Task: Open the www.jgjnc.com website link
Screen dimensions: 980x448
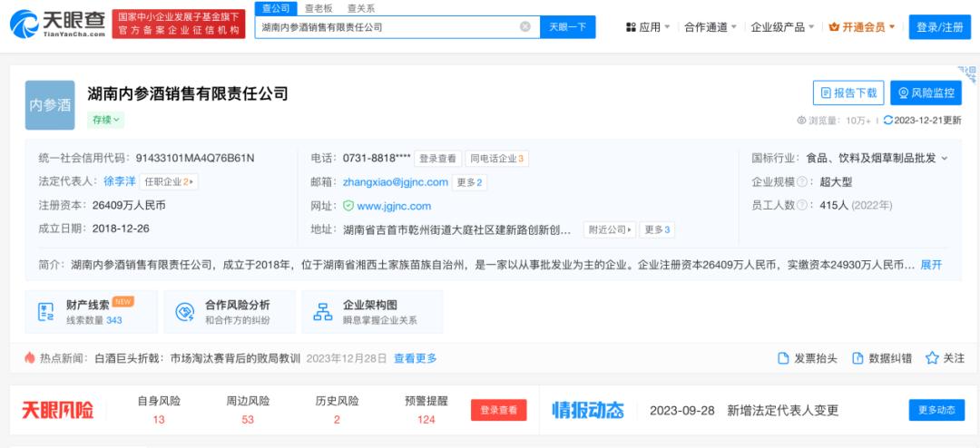Action: [394, 206]
